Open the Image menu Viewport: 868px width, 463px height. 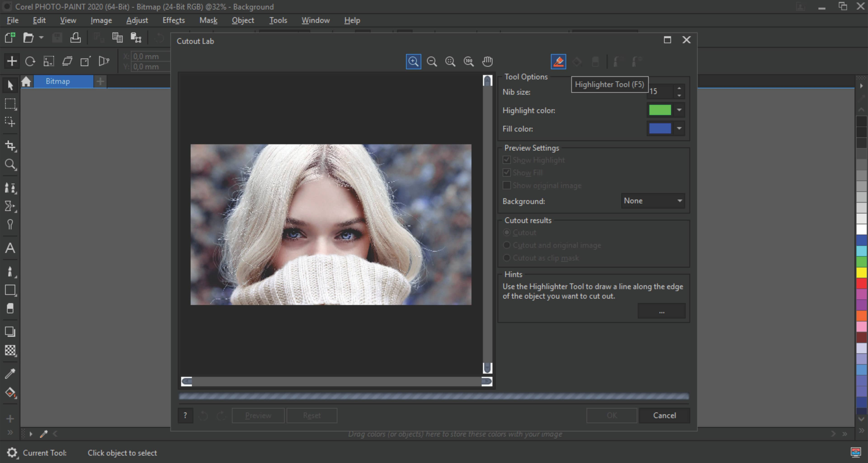pyautogui.click(x=101, y=20)
